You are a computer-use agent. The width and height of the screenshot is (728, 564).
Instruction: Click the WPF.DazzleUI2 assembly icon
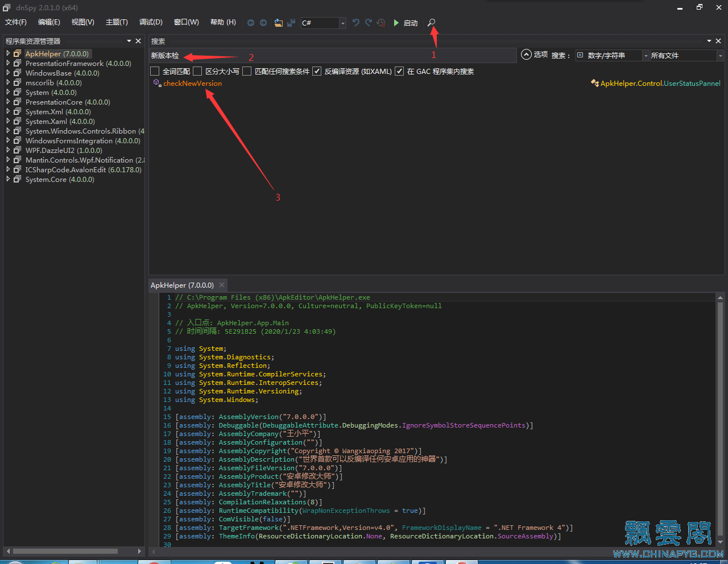point(18,150)
